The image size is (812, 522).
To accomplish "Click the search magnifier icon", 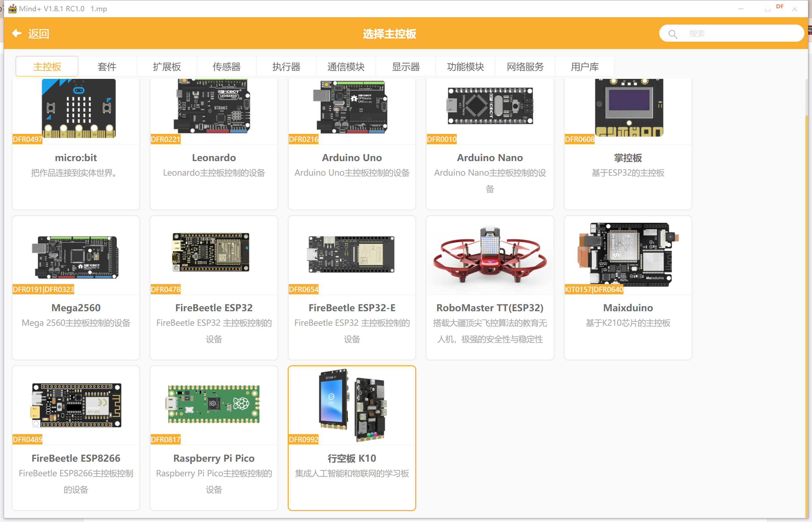I will coord(673,34).
